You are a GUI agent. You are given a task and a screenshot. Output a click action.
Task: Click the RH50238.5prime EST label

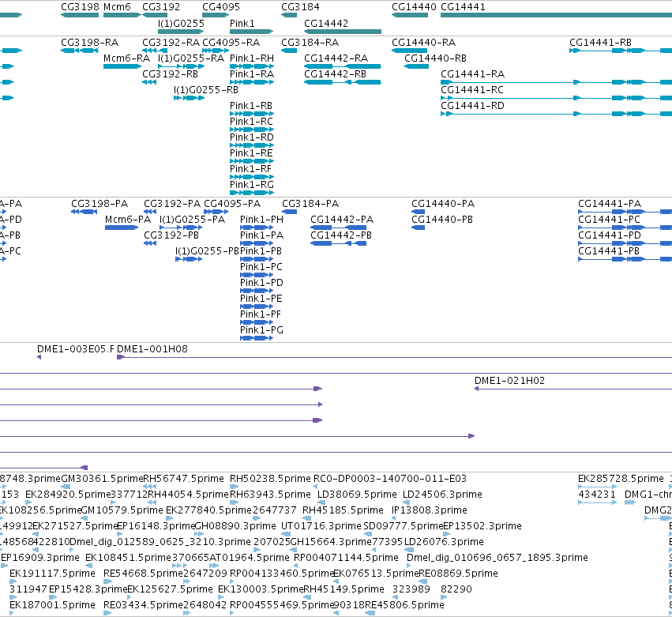pos(270,478)
